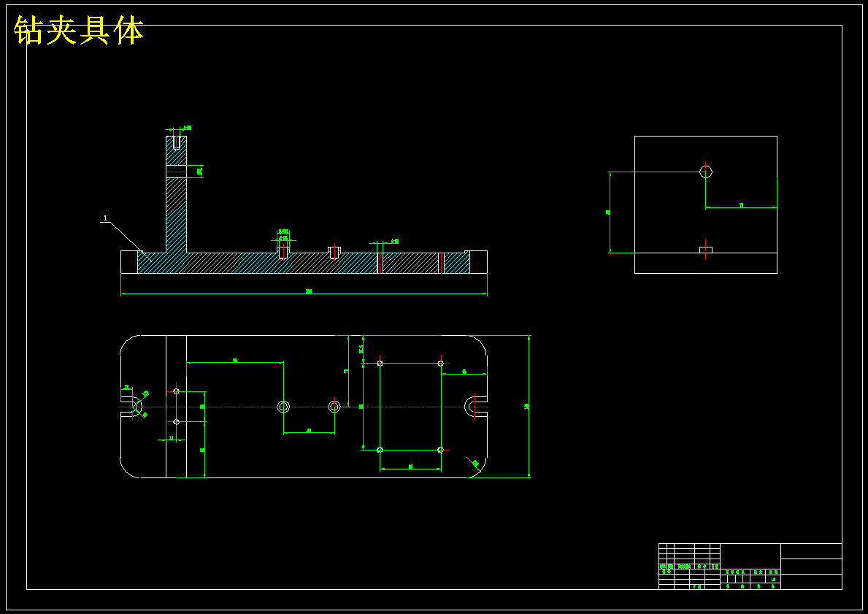Select the left concentric center hole in plan view
Image resolution: width=868 pixels, height=614 pixels.
point(283,407)
